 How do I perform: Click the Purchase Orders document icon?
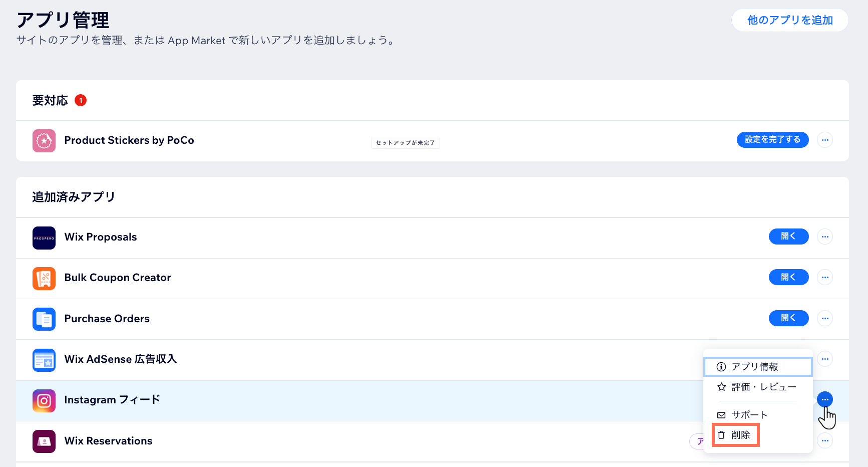click(44, 319)
